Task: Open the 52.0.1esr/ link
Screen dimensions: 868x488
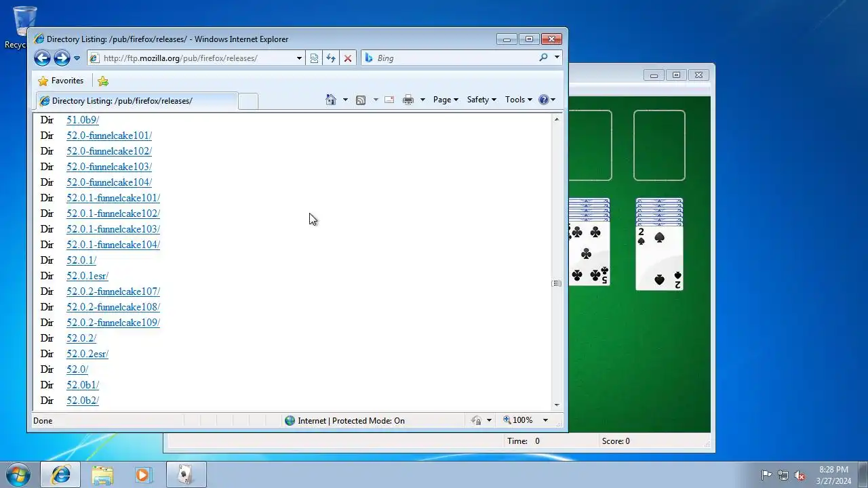Action: [x=87, y=276]
